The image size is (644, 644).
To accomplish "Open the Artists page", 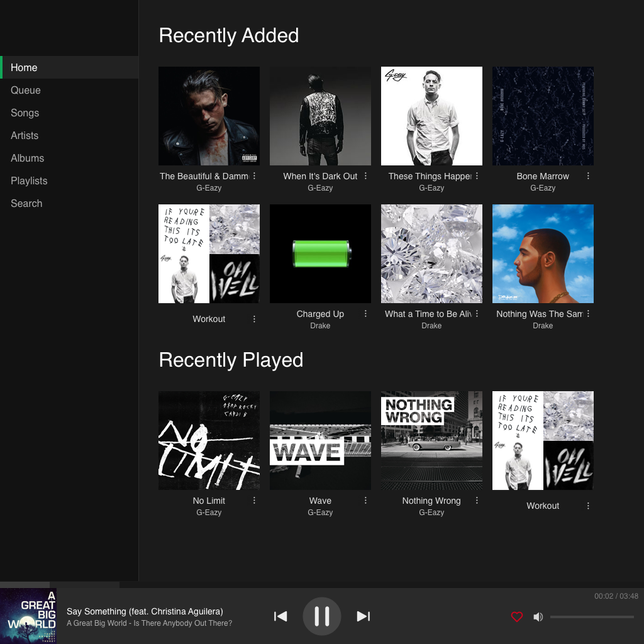I will tap(69, 135).
